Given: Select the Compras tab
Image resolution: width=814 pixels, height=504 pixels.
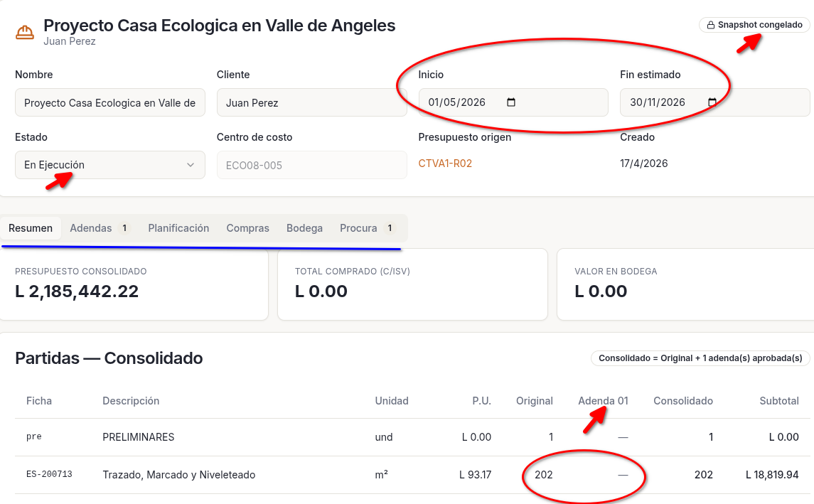Looking at the screenshot, I should 247,228.
